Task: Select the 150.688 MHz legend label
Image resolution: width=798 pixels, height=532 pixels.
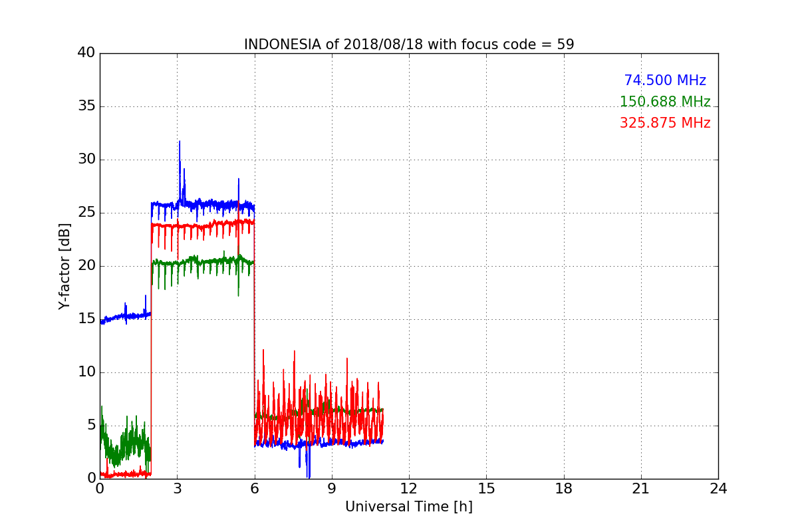Action: [665, 102]
